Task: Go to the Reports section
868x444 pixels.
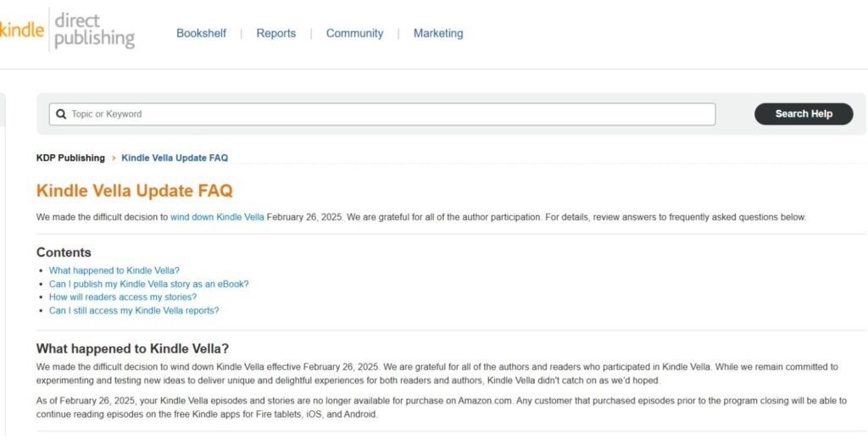Action: coord(275,33)
